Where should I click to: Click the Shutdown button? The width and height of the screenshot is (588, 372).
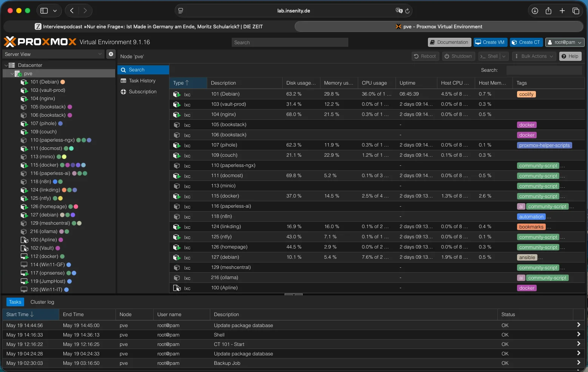point(458,56)
